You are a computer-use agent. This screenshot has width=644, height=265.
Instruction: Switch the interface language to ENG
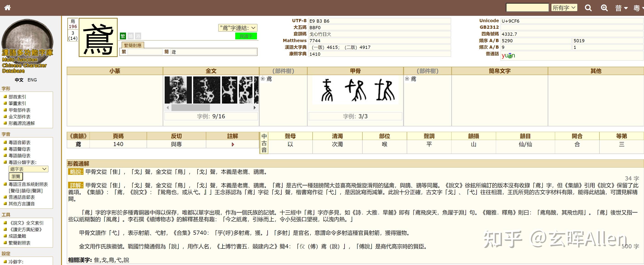[33, 80]
